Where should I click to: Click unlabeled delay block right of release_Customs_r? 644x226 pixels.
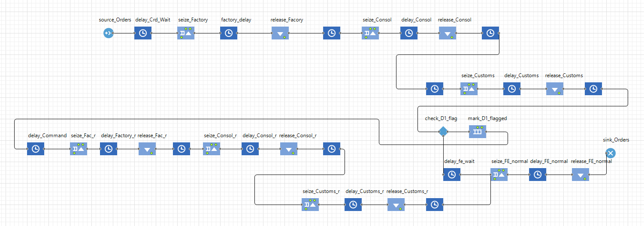tap(435, 205)
